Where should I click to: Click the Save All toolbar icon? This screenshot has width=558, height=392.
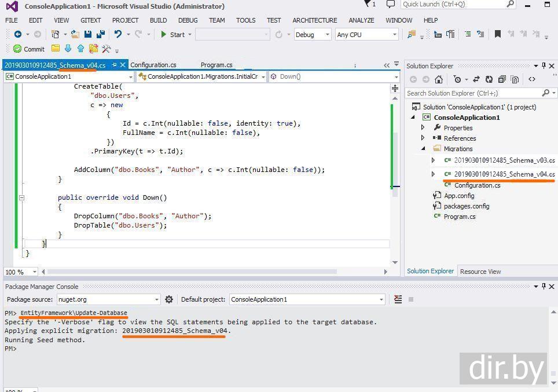tap(100, 34)
